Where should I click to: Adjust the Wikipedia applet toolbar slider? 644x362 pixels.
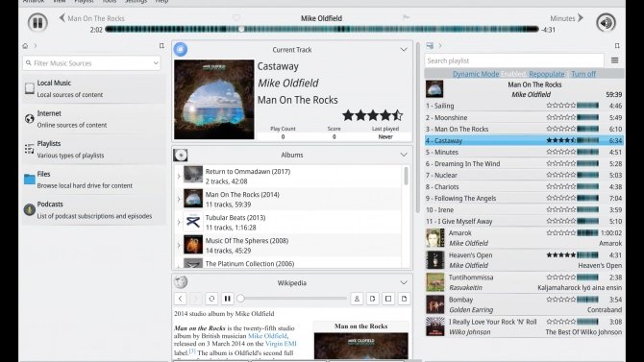click(292, 299)
